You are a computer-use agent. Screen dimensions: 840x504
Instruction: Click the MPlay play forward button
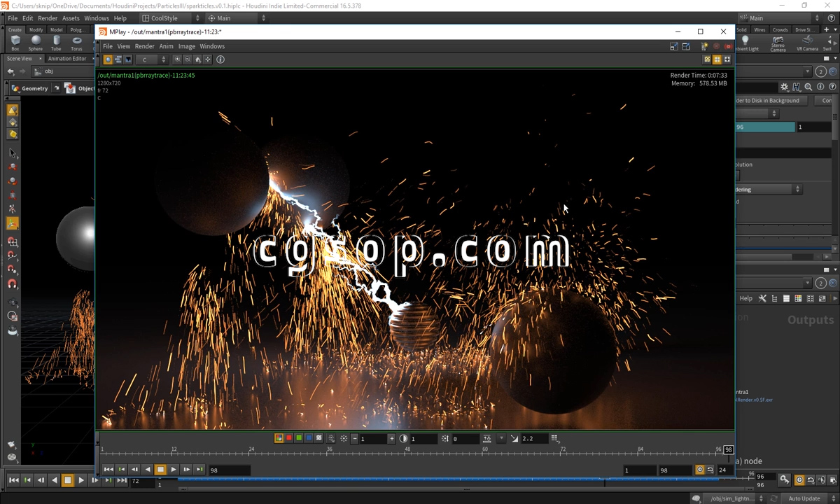pos(174,470)
